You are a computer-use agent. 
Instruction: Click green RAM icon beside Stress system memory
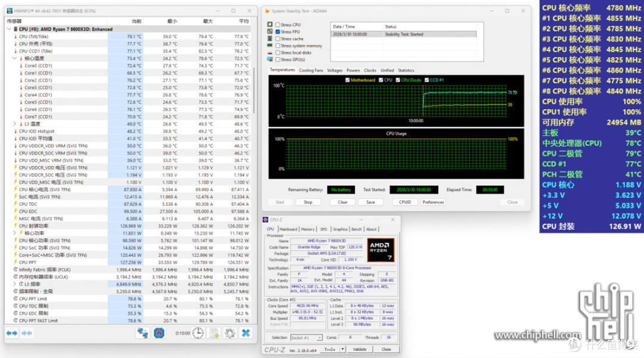pos(270,45)
